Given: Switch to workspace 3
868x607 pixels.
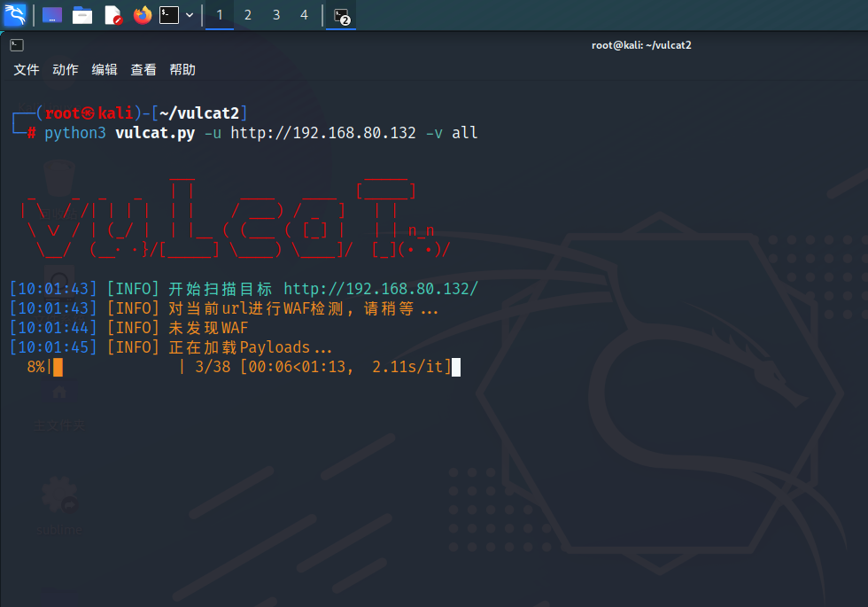Looking at the screenshot, I should tap(276, 15).
